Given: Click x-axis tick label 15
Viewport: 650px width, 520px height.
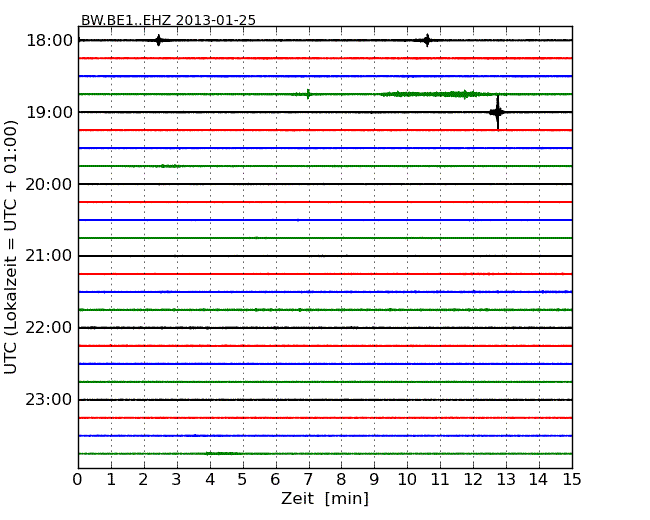Looking at the screenshot, I should pyautogui.click(x=572, y=479).
